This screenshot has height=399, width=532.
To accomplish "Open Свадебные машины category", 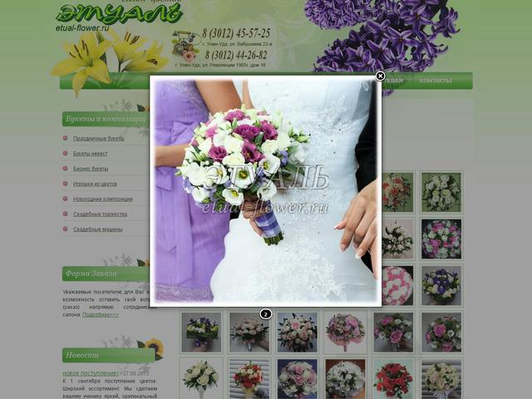I will pyautogui.click(x=97, y=229).
